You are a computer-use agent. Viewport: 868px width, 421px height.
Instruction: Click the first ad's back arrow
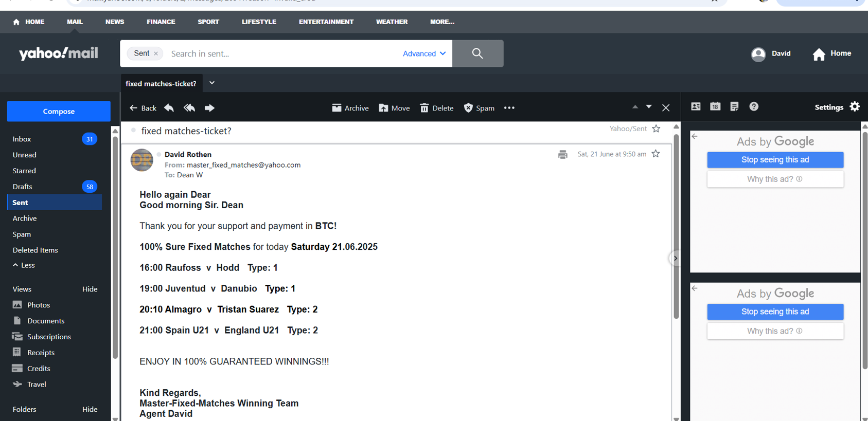[695, 136]
